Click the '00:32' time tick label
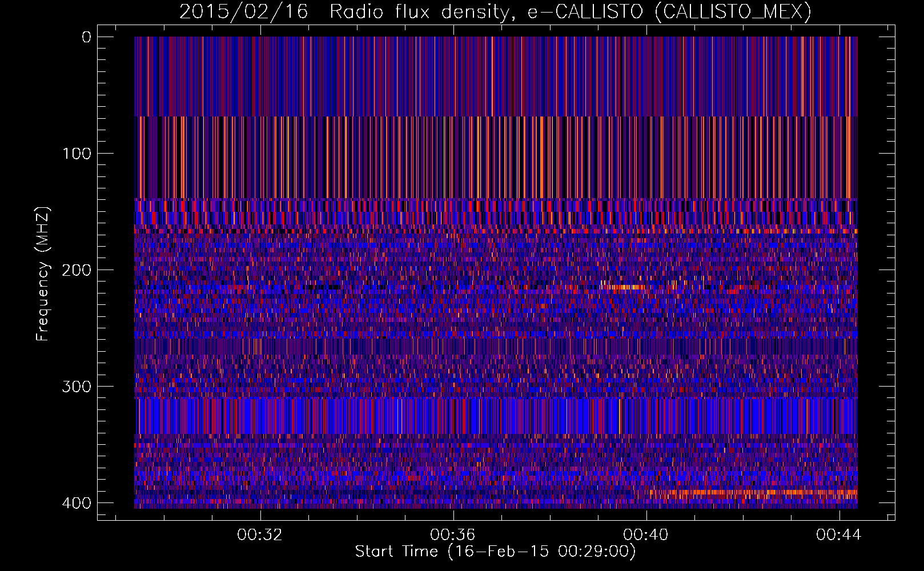This screenshot has width=924, height=571. pyautogui.click(x=260, y=535)
